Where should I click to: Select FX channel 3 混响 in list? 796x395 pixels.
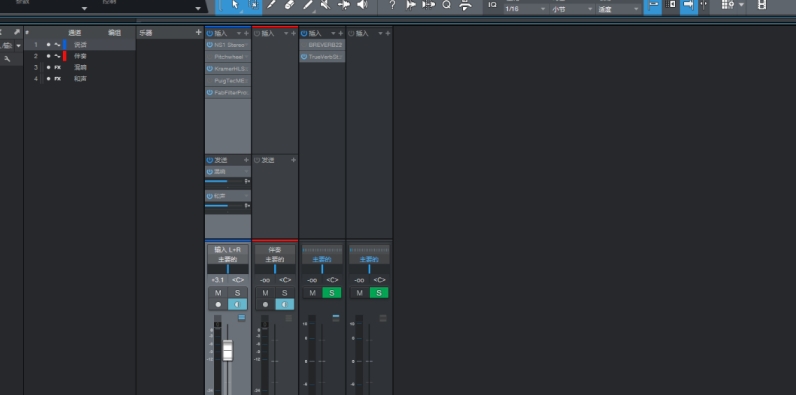[80, 67]
